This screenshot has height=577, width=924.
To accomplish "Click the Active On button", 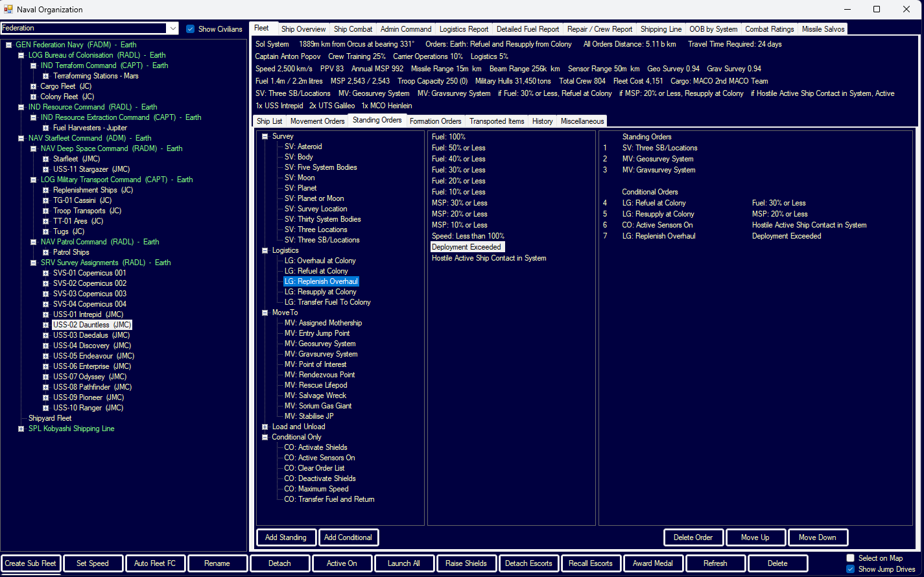I will point(342,563).
